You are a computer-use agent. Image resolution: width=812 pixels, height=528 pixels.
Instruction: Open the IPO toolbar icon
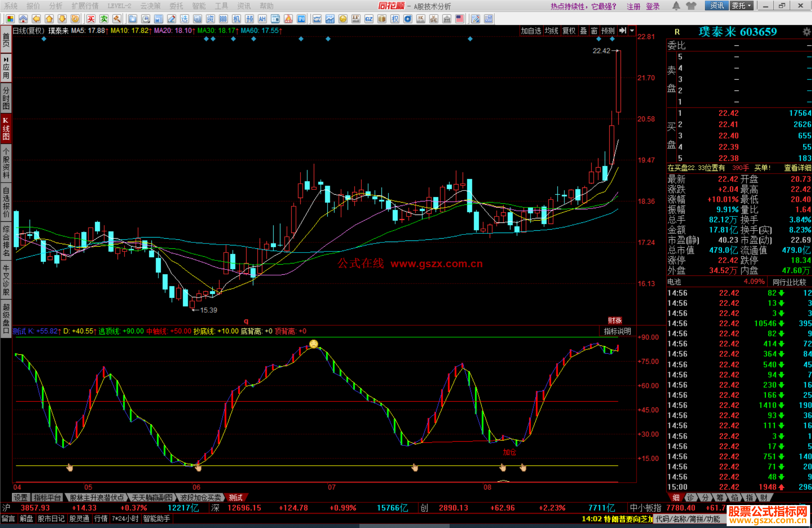click(301, 19)
